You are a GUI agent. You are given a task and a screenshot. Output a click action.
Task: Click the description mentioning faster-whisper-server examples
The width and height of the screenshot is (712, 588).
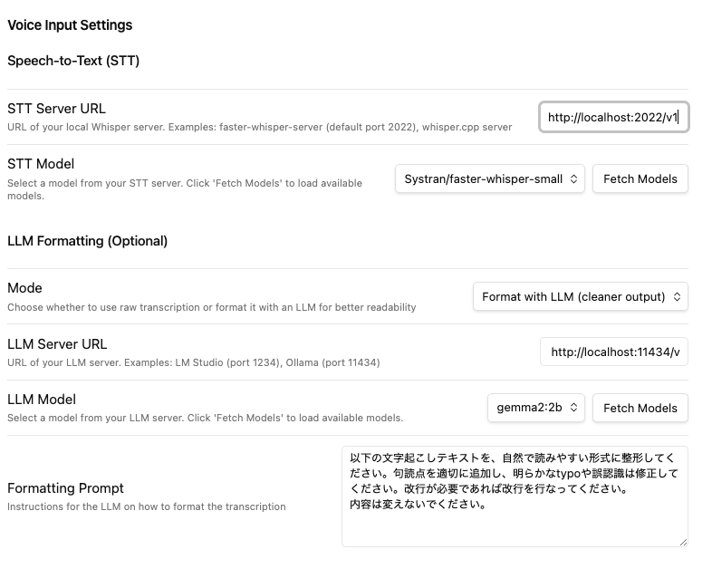click(x=259, y=127)
